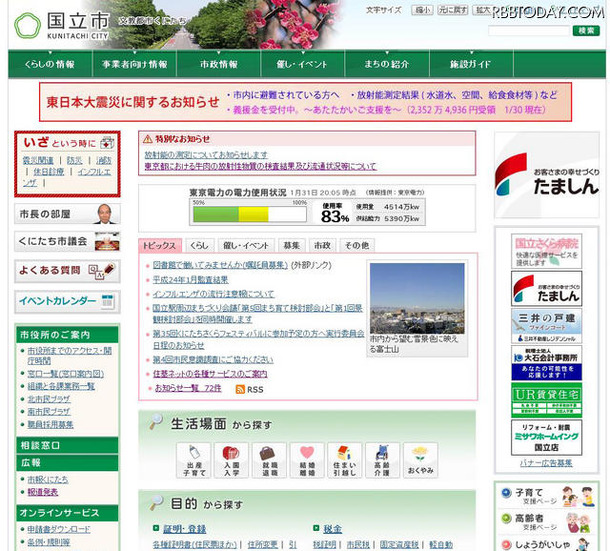Open the 高齢者支援ページ banner
The image size is (610, 551).
(547, 522)
